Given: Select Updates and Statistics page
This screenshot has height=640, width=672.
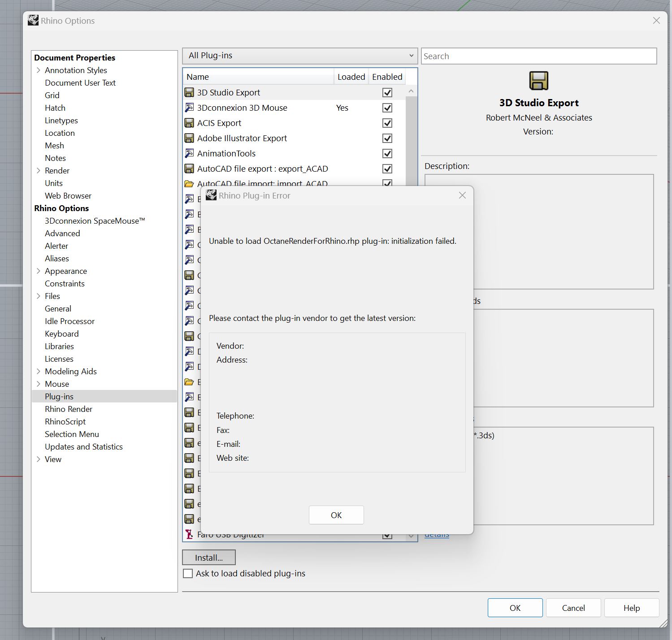Looking at the screenshot, I should 84,447.
